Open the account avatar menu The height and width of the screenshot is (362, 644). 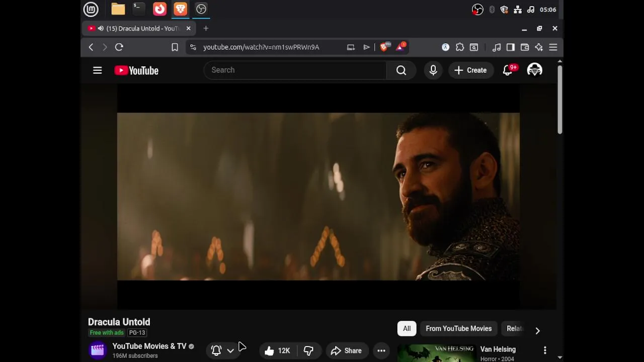coord(534,70)
